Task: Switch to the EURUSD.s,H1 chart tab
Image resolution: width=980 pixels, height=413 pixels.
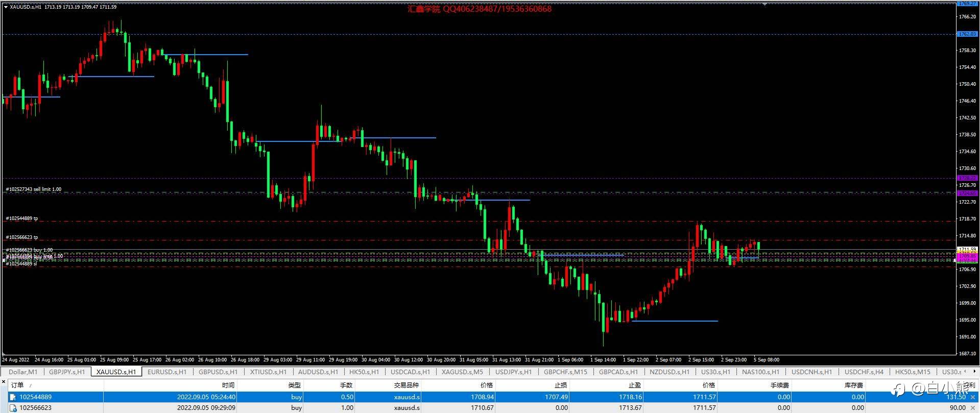Action: [167, 372]
